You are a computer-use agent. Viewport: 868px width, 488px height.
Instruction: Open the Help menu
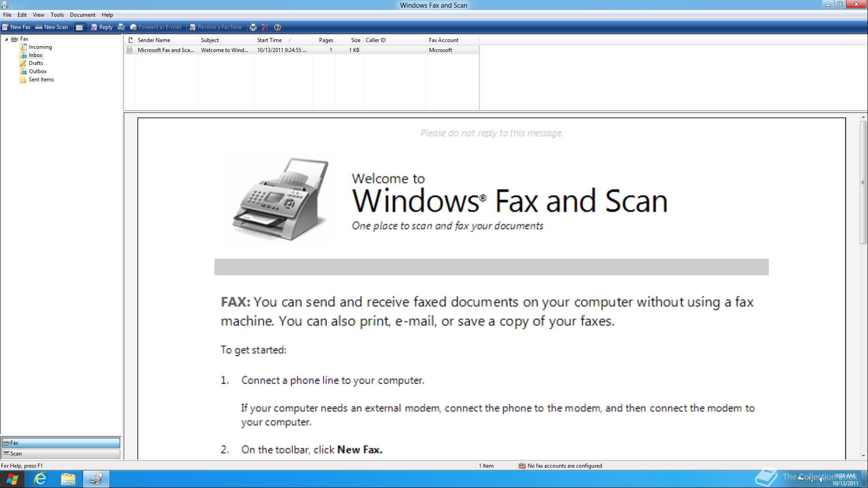tap(107, 15)
